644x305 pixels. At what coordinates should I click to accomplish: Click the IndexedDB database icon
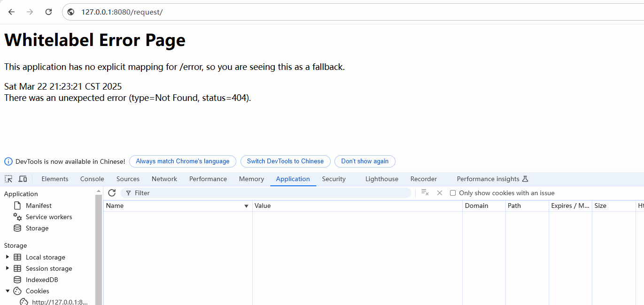tap(17, 280)
